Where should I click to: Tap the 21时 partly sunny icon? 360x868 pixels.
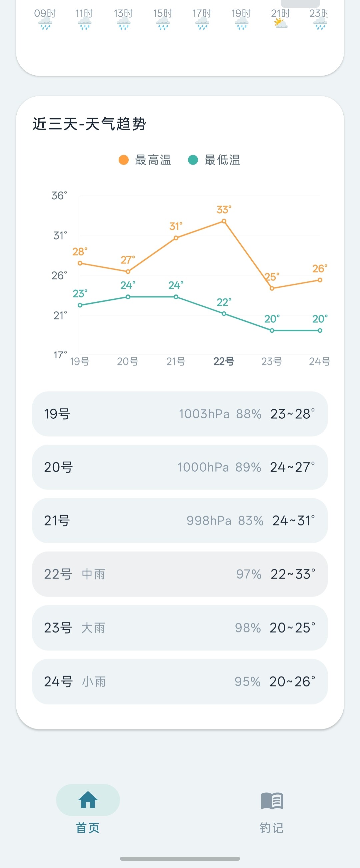[280, 24]
